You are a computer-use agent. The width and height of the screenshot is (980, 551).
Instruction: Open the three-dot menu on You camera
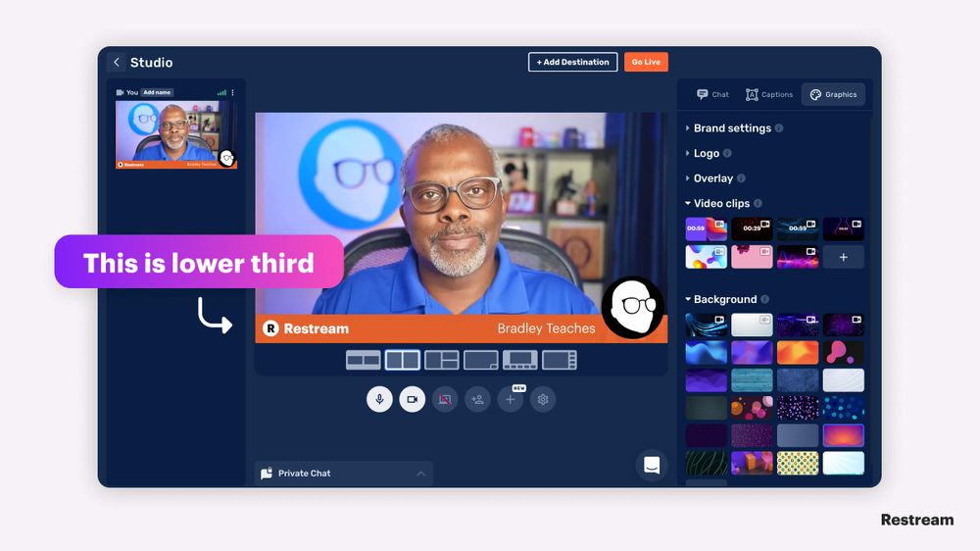pyautogui.click(x=232, y=92)
